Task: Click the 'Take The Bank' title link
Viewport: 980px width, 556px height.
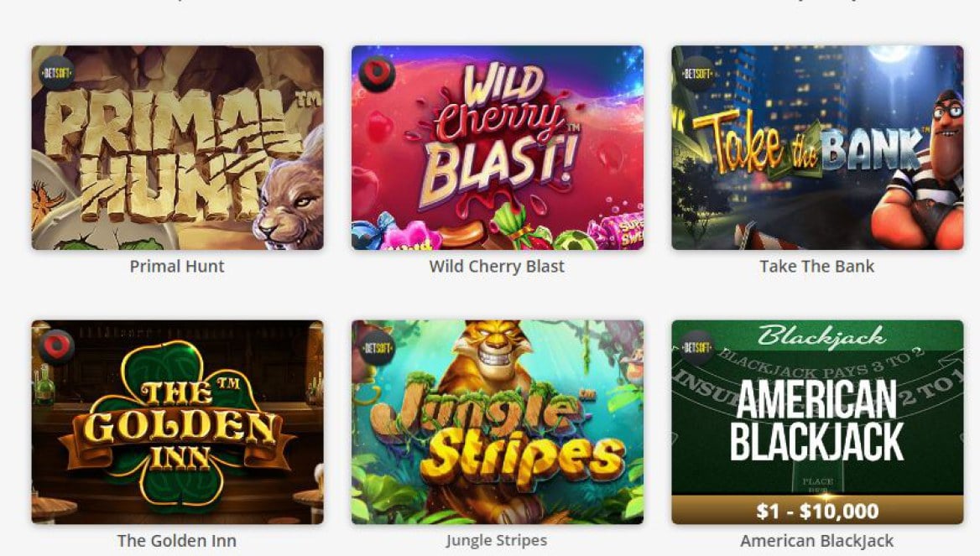Action: click(x=817, y=266)
